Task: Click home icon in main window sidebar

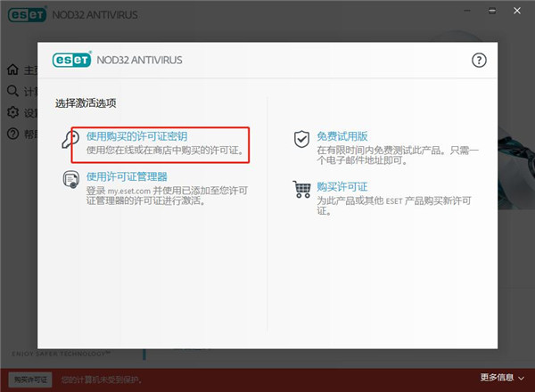Action: pyautogui.click(x=13, y=69)
